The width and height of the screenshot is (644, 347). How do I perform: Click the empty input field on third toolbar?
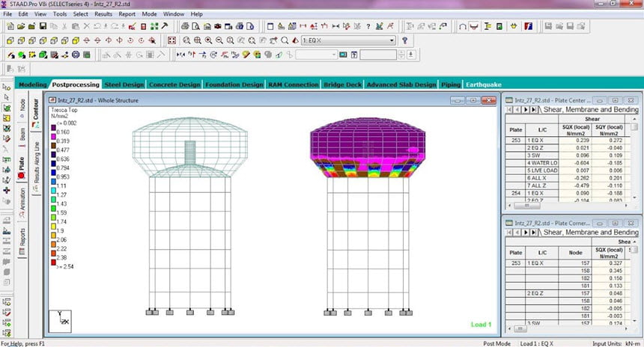point(378,55)
